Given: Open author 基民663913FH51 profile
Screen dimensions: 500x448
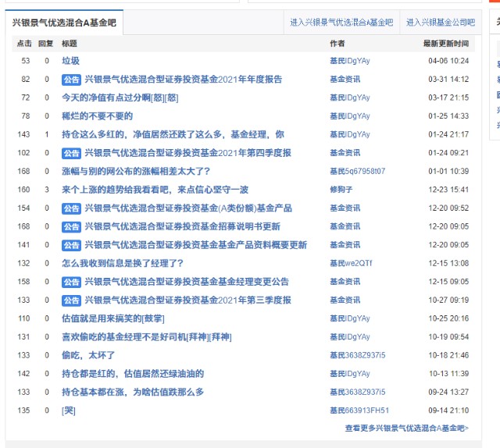Looking at the screenshot, I should (359, 411).
